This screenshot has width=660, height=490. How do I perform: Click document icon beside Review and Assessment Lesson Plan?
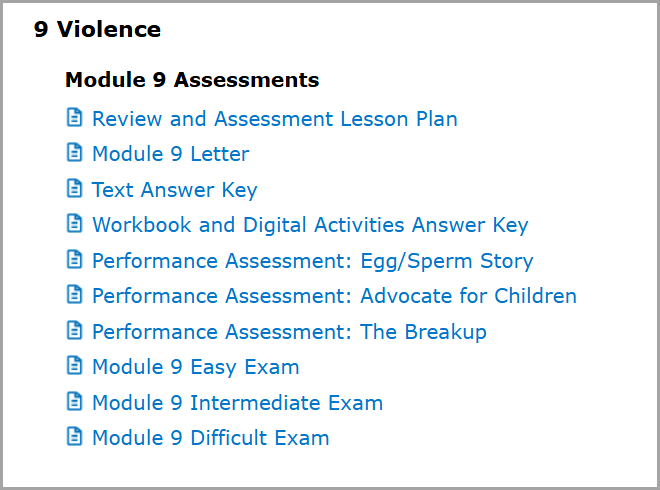click(75, 117)
